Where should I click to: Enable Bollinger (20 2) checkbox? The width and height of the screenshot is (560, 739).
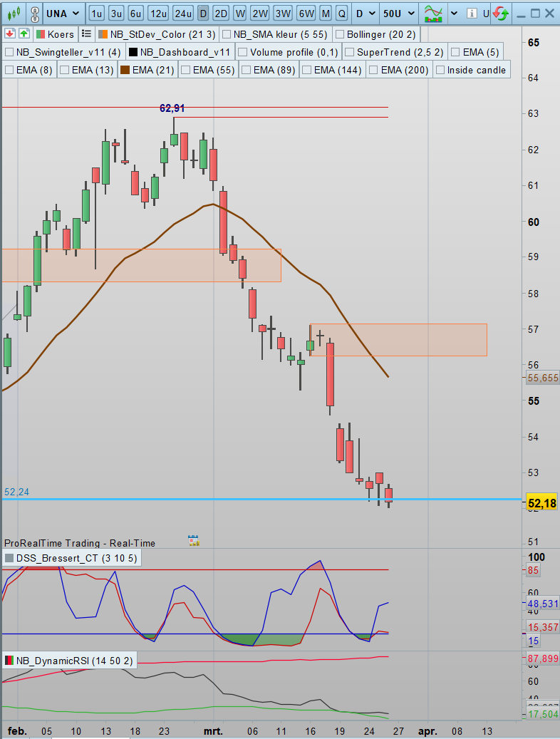339,34
